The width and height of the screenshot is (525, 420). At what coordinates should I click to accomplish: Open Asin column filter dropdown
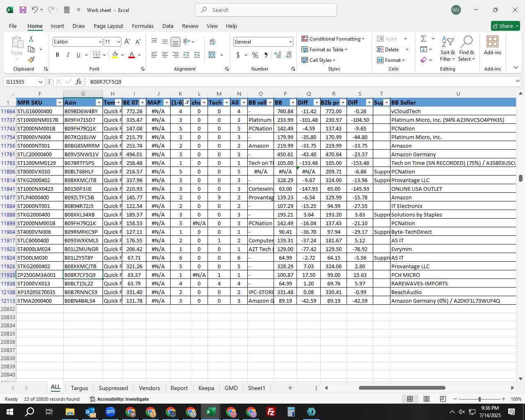point(98,103)
